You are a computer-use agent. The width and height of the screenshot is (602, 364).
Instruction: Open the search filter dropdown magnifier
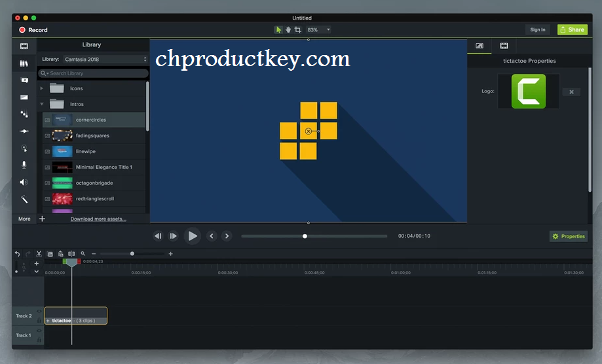point(45,73)
